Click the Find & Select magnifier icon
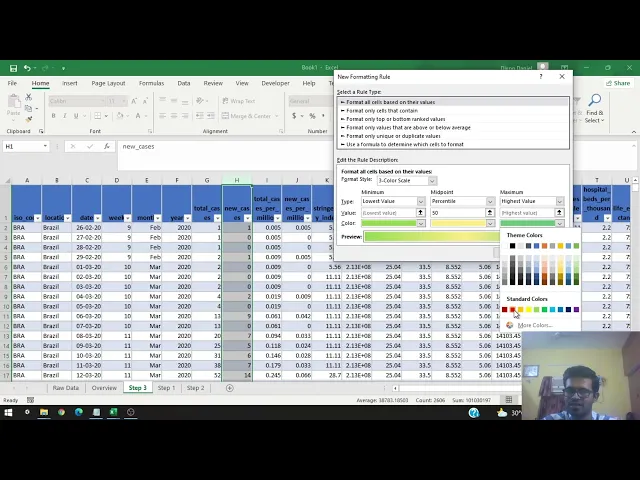 click(595, 100)
